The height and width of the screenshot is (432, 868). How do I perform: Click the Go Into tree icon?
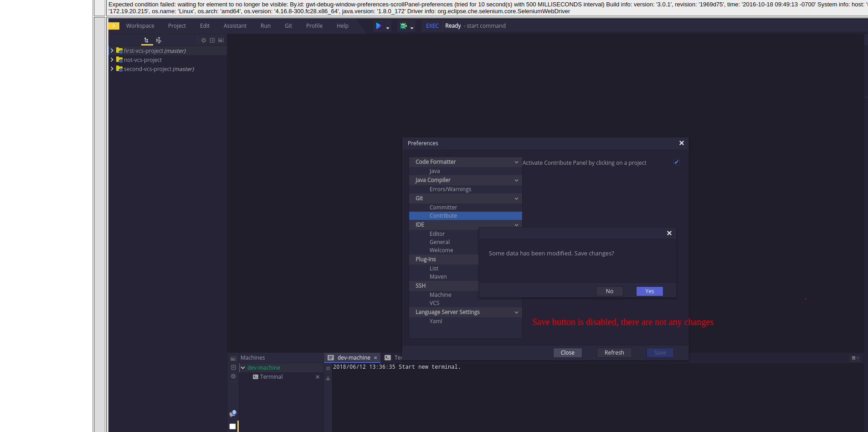click(x=159, y=40)
